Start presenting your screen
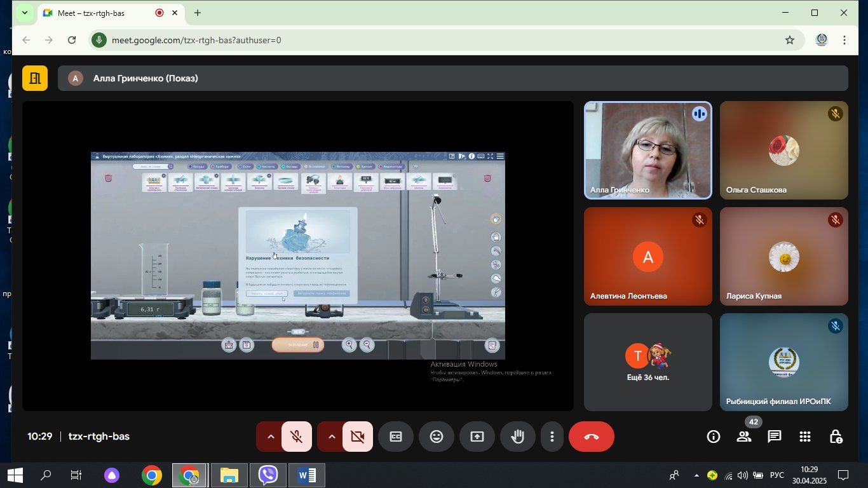This screenshot has height=488, width=868. point(477,437)
